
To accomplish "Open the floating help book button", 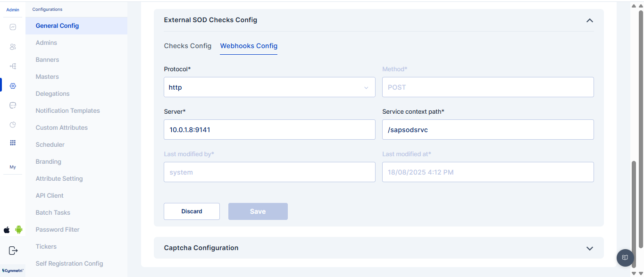I will click(x=625, y=257).
